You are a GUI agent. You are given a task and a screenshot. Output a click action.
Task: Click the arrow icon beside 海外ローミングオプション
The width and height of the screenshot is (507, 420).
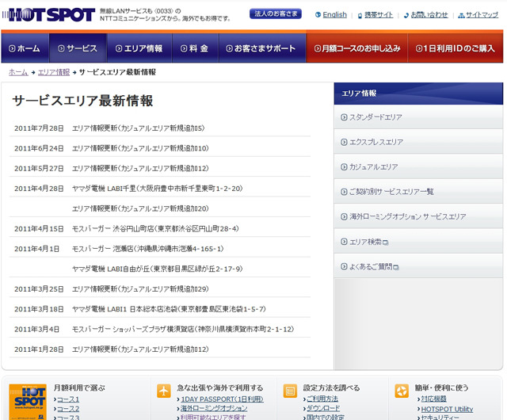(x=344, y=216)
